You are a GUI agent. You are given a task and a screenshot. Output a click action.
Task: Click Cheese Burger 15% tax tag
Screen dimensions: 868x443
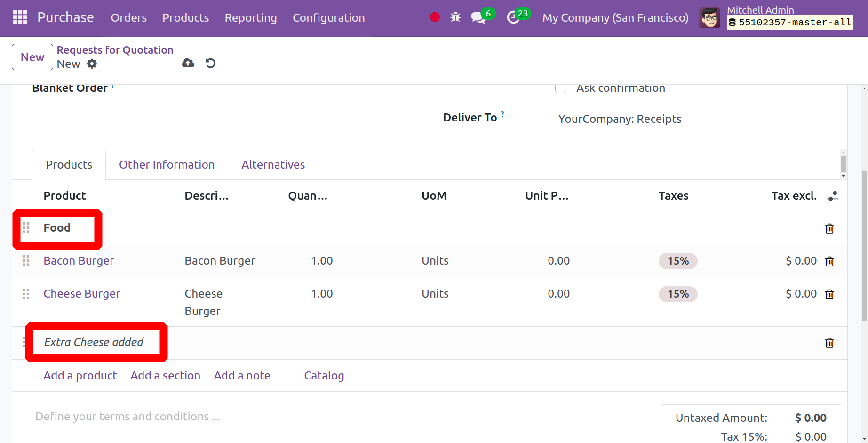(678, 294)
